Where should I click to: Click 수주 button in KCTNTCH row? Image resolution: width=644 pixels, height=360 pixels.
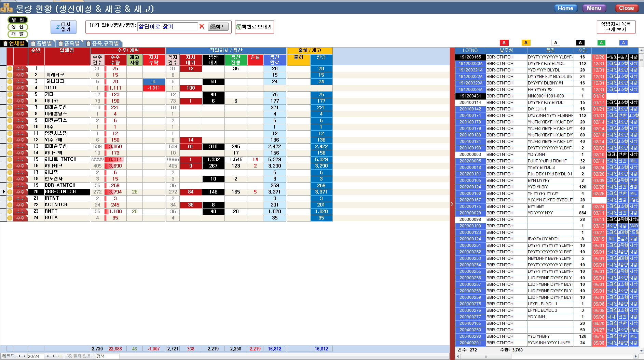pyautogui.click(x=20, y=205)
